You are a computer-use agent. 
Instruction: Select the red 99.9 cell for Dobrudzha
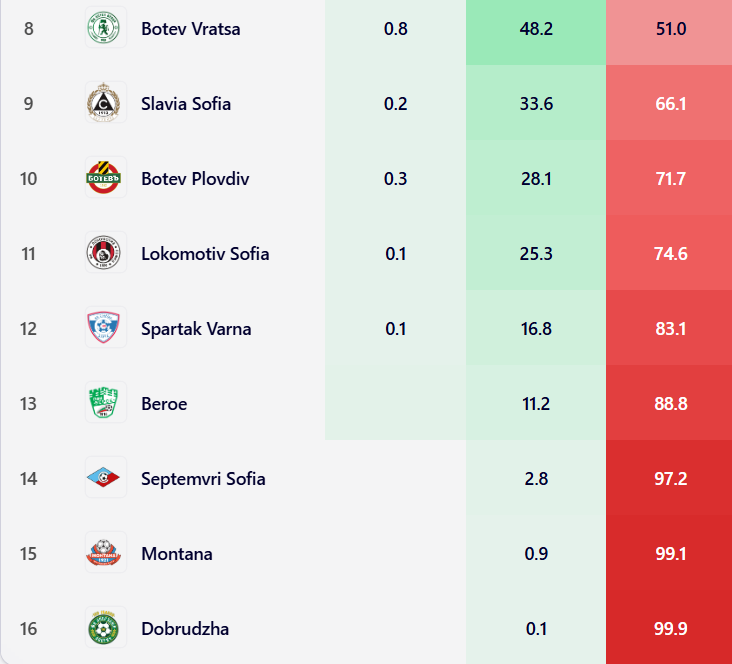pos(670,629)
